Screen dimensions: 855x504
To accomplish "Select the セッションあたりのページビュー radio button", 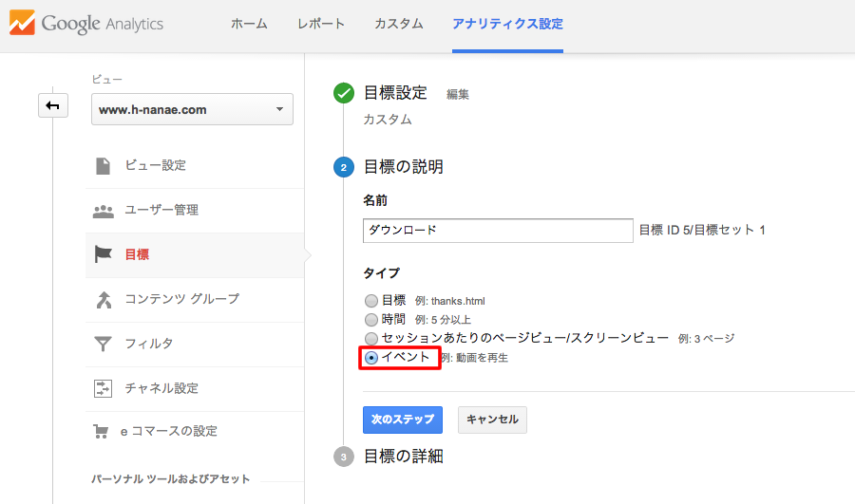I will pos(371,338).
